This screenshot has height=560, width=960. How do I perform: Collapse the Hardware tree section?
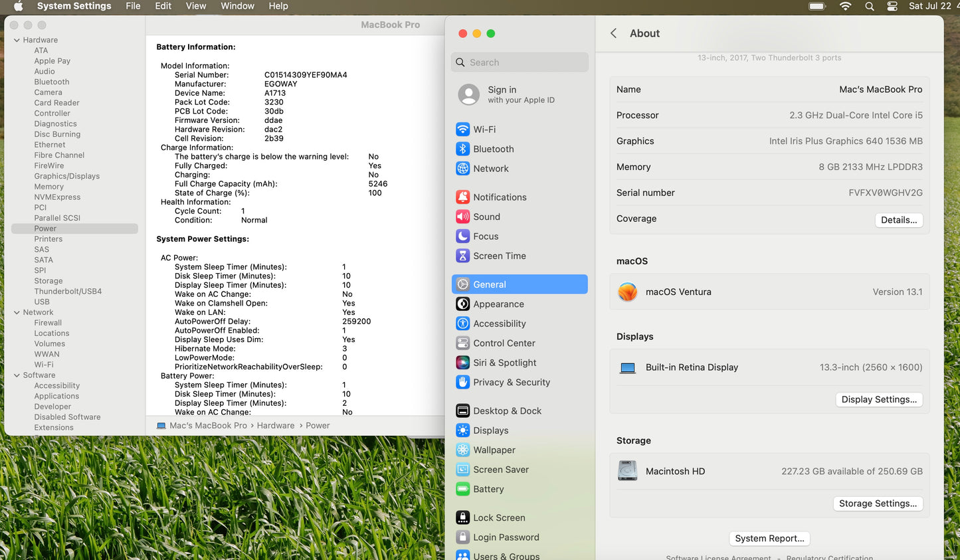[x=17, y=40]
